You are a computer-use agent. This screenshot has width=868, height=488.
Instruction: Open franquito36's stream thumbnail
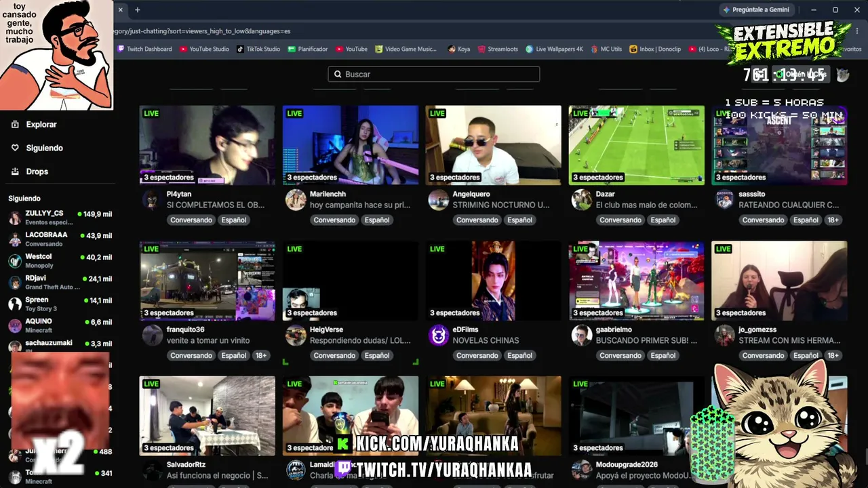(208, 281)
